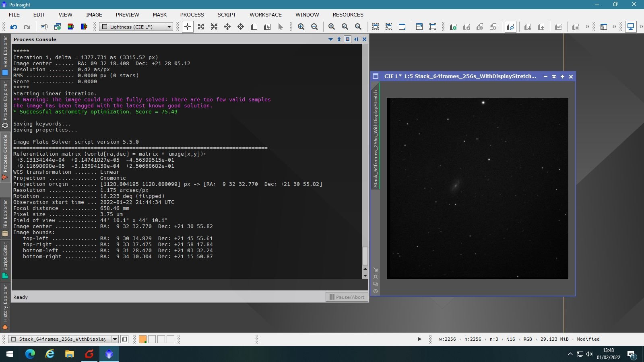Open the Windows Start menu
Viewport: 644px width, 362px height.
(10, 354)
